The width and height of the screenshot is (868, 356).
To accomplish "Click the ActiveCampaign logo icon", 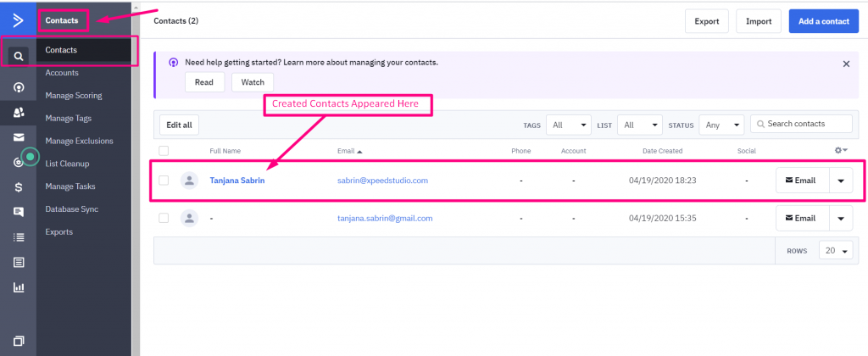I will coord(18,19).
